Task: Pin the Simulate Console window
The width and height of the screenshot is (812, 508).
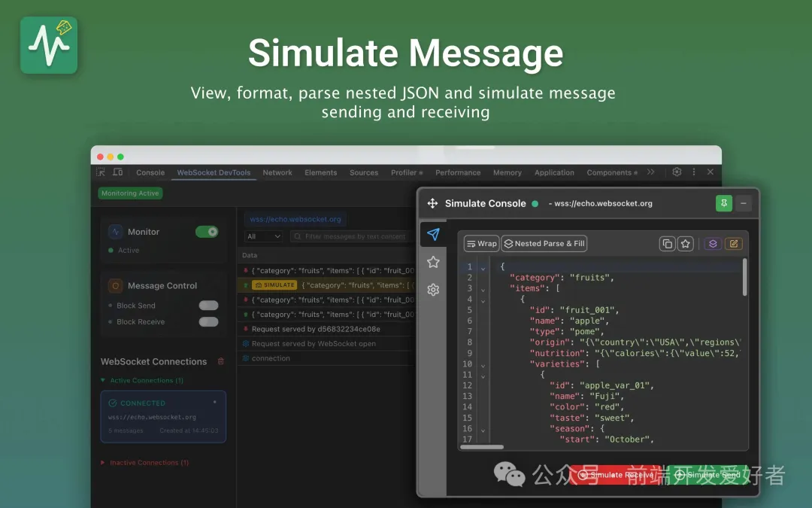Action: (x=724, y=203)
